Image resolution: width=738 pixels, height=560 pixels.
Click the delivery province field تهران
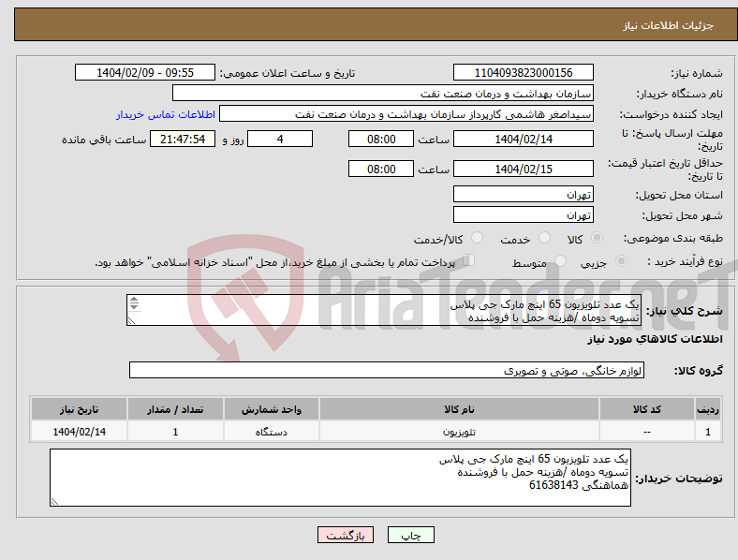tap(523, 194)
